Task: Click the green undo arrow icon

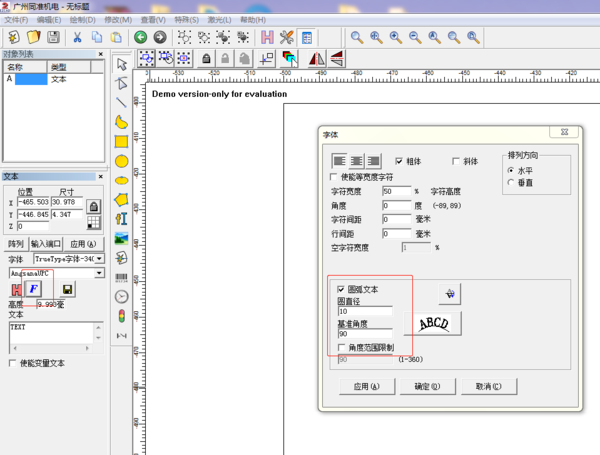Action: click(x=141, y=37)
